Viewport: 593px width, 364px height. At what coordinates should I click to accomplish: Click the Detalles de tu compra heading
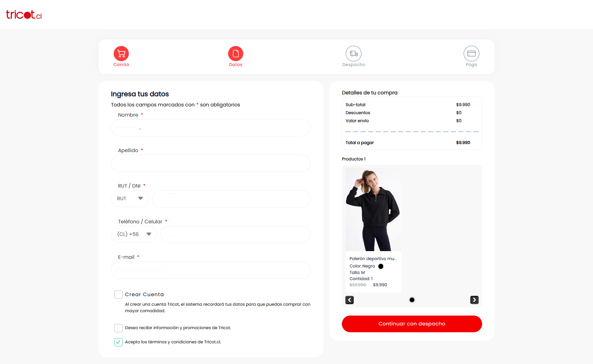369,93
